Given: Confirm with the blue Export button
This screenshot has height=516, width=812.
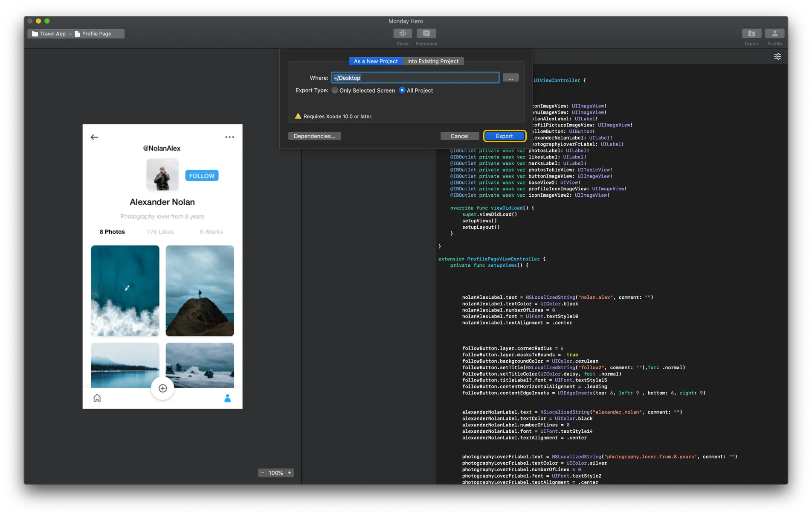Looking at the screenshot, I should (504, 136).
